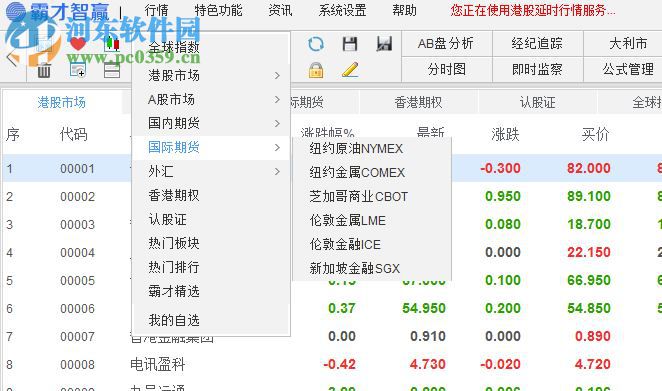The width and height of the screenshot is (662, 391).
Task: Sort by the 代码 column header
Action: click(73, 135)
